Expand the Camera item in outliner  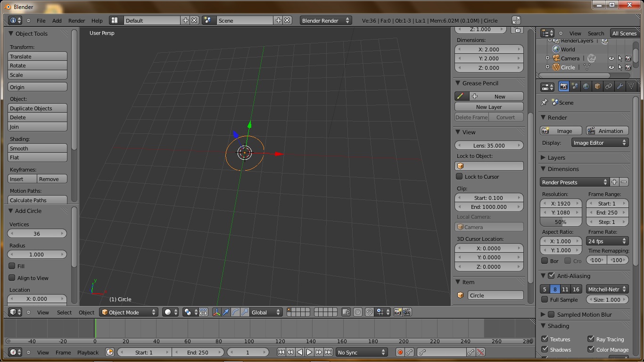click(x=547, y=58)
